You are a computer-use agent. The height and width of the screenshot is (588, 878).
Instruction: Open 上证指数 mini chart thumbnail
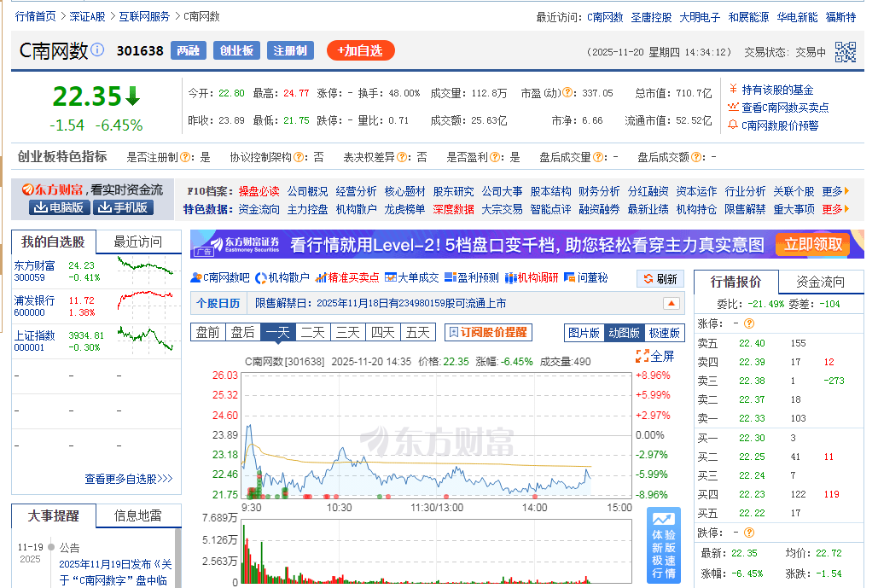pos(145,339)
